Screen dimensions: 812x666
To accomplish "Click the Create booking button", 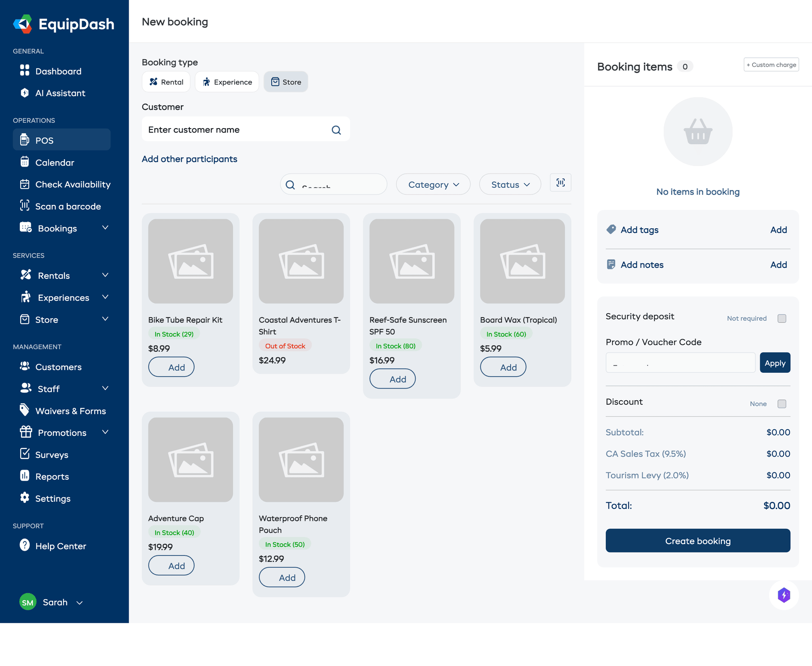I will (697, 541).
